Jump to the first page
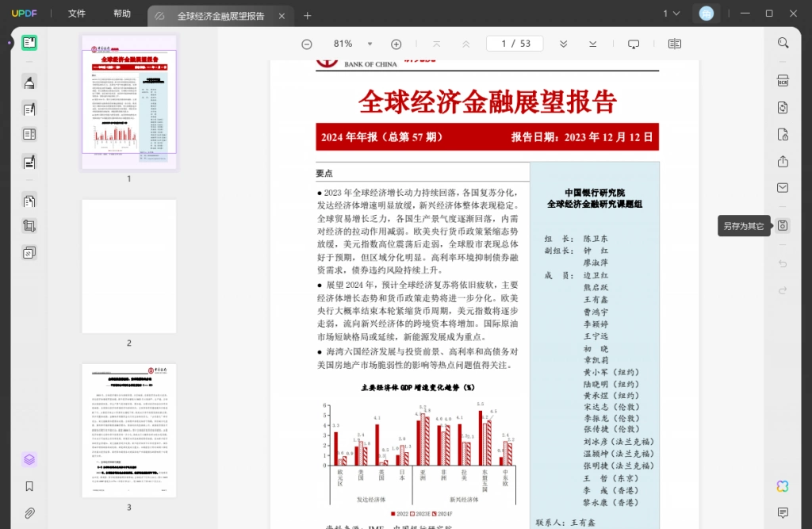 point(437,44)
